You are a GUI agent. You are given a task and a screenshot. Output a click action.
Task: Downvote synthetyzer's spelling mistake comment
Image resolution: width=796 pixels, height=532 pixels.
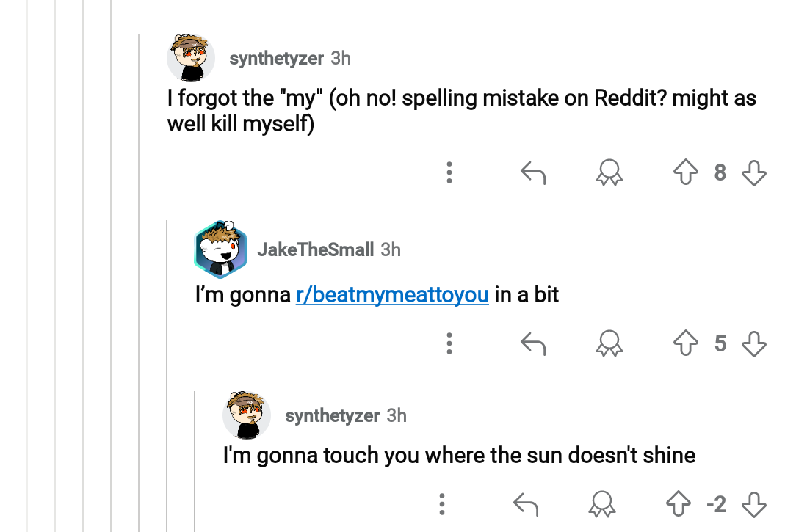pos(754,173)
